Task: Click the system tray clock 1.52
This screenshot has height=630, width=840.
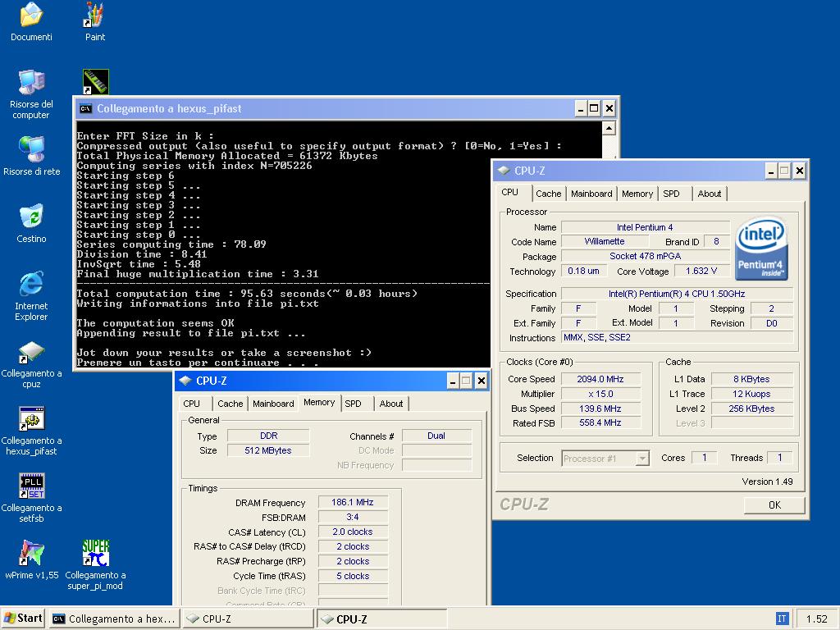Action: coord(816,619)
